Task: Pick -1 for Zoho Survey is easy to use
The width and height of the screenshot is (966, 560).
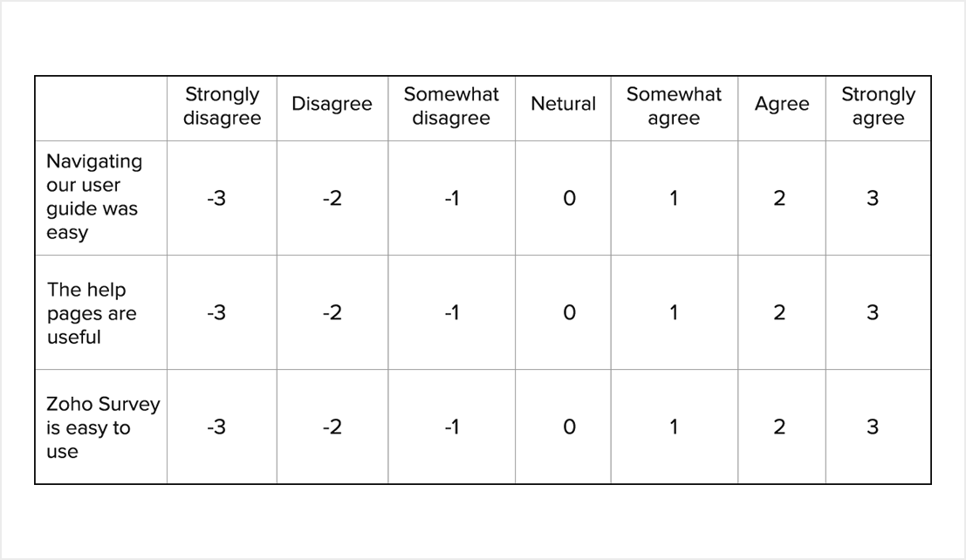Action: pyautogui.click(x=451, y=427)
